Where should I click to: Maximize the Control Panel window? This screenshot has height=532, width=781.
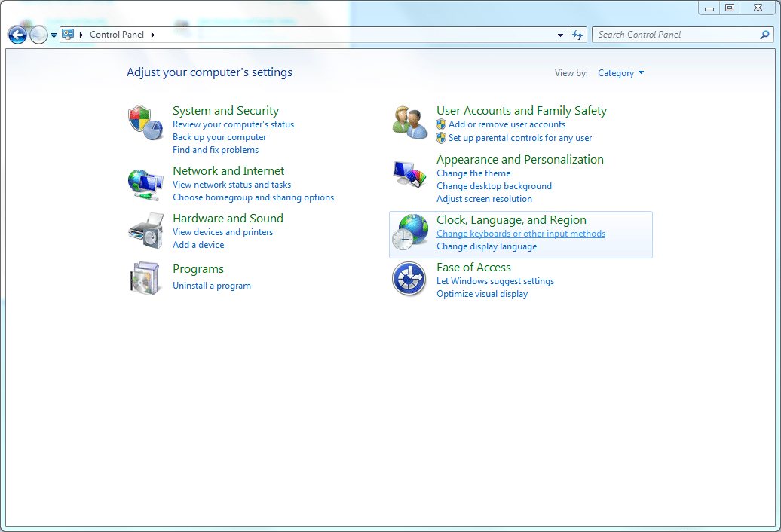(730, 8)
